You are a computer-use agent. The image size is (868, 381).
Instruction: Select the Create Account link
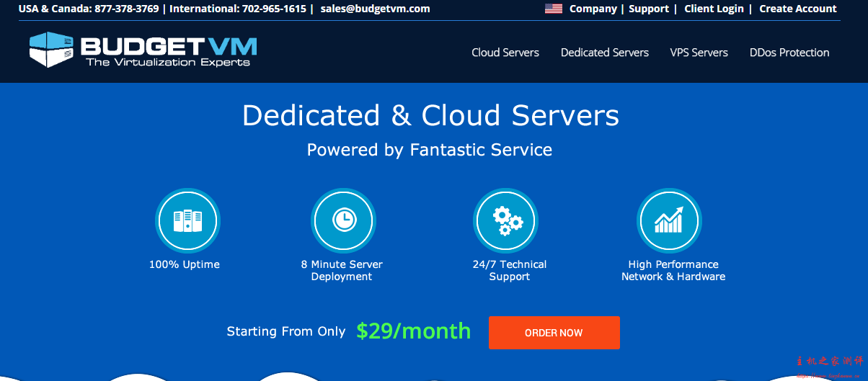797,9
